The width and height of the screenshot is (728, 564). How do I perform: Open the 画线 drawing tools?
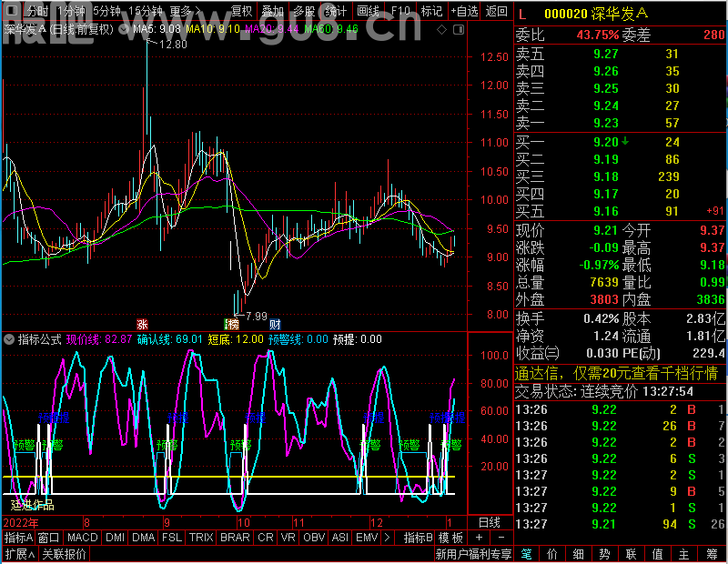coord(368,11)
